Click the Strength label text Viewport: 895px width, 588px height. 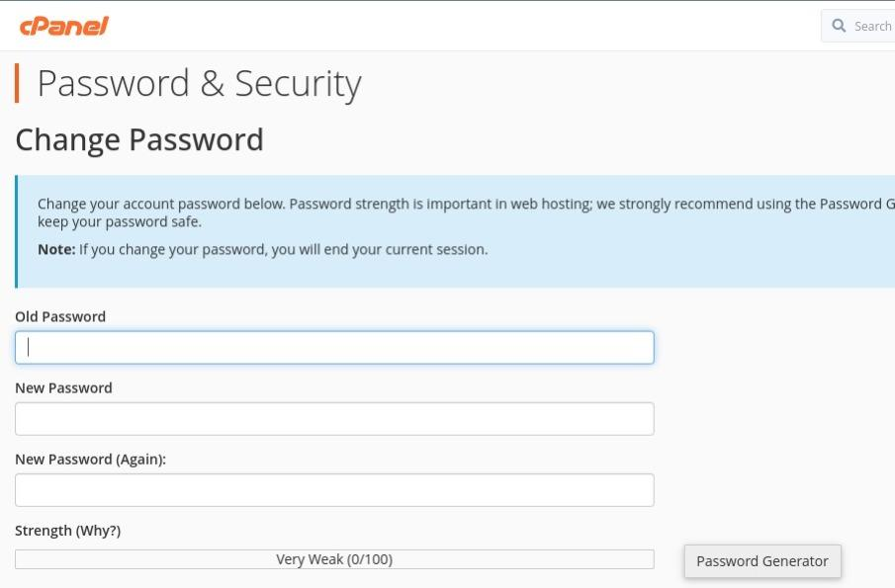pyautogui.click(x=44, y=531)
